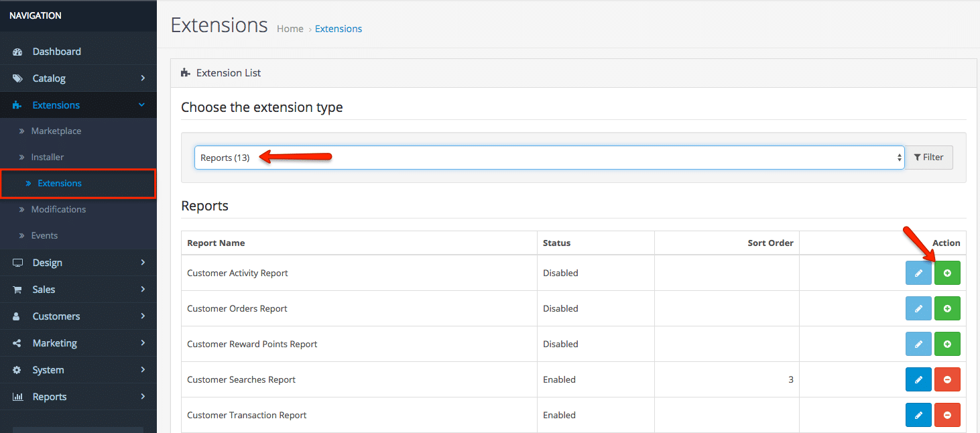Click the Report Name column header
Image resolution: width=980 pixels, height=433 pixels.
(216, 243)
